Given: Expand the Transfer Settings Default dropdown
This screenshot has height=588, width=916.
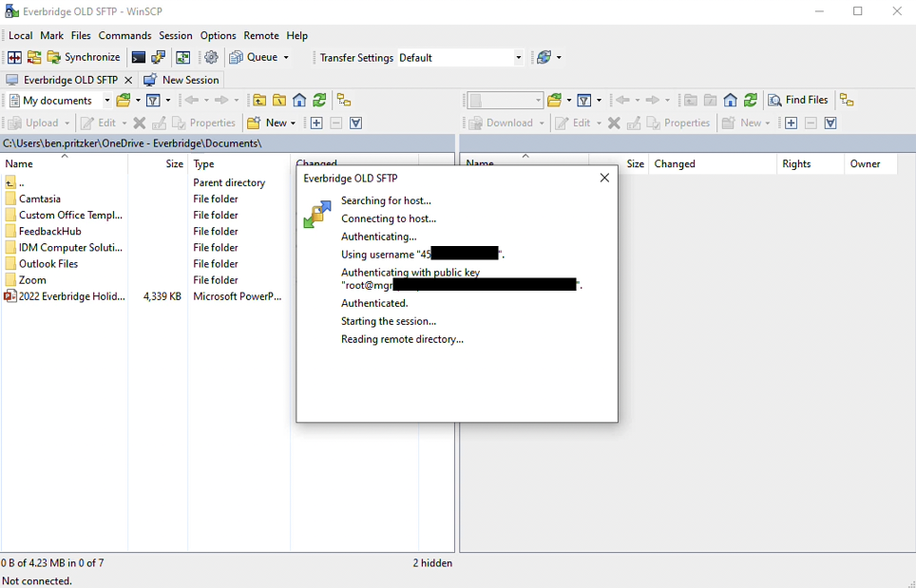Looking at the screenshot, I should tap(518, 58).
